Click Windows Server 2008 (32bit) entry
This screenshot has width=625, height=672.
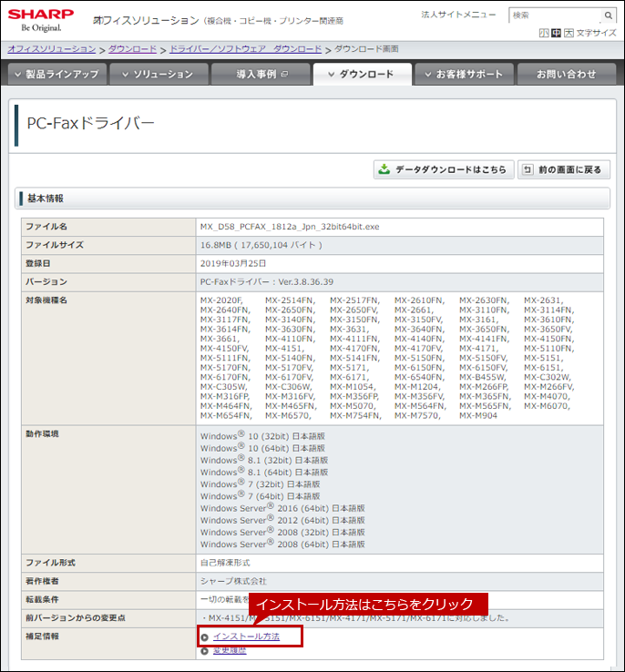click(x=282, y=533)
